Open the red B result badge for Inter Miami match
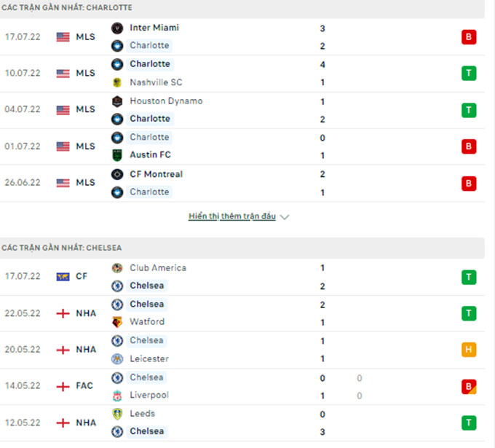Image resolution: width=495 pixels, height=448 pixels. point(469,37)
